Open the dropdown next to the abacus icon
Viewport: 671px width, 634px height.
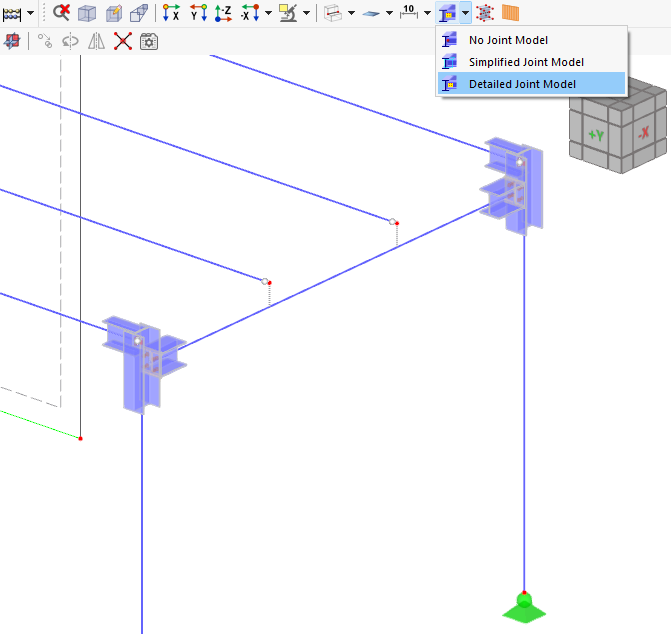[30, 13]
